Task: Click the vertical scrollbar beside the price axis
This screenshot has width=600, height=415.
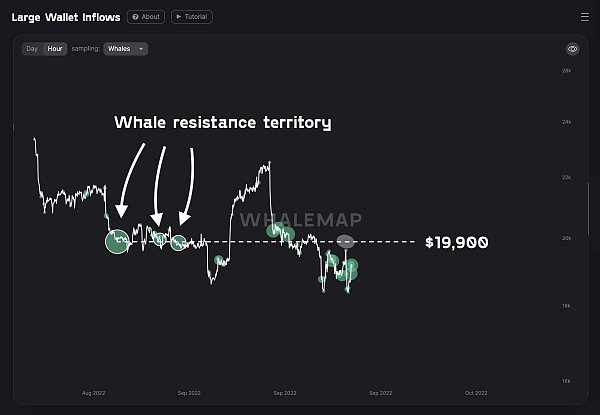Action: tap(589, 209)
